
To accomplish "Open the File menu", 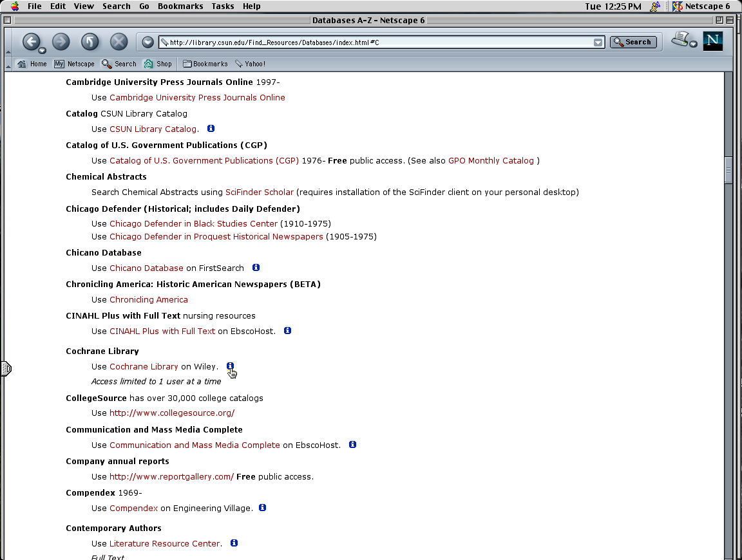I will pos(35,6).
